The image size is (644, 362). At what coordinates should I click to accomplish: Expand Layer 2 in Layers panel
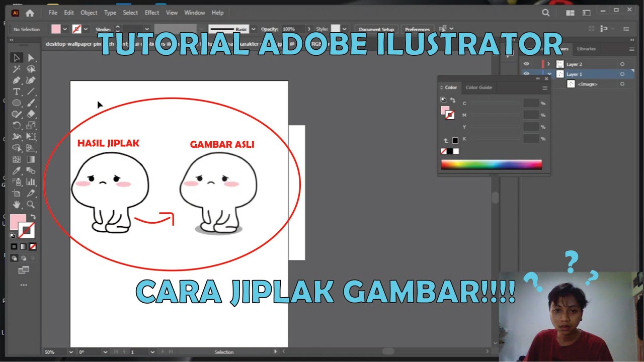549,64
